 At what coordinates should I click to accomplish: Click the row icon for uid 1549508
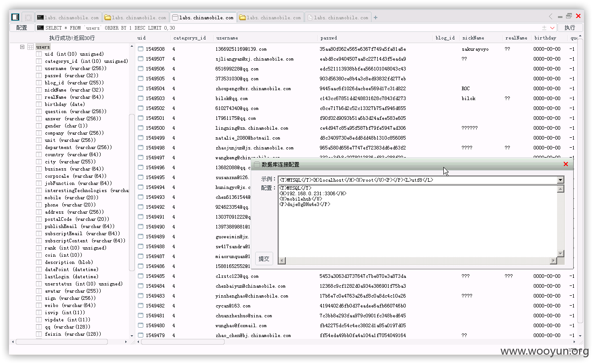point(141,49)
